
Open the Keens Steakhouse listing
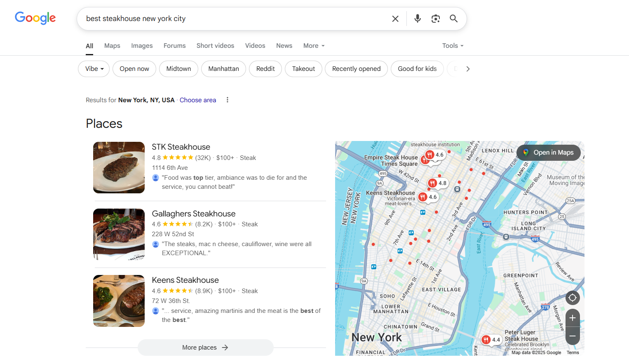point(185,280)
